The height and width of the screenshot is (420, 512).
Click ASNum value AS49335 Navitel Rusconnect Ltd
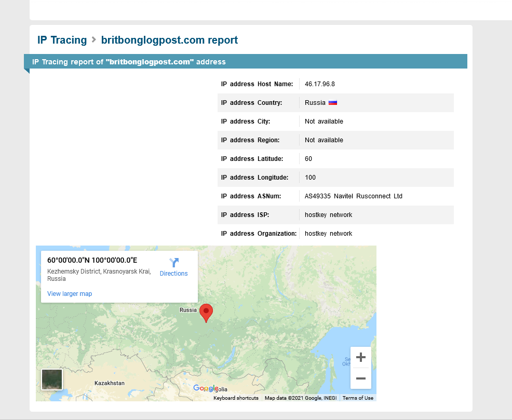[x=353, y=196]
